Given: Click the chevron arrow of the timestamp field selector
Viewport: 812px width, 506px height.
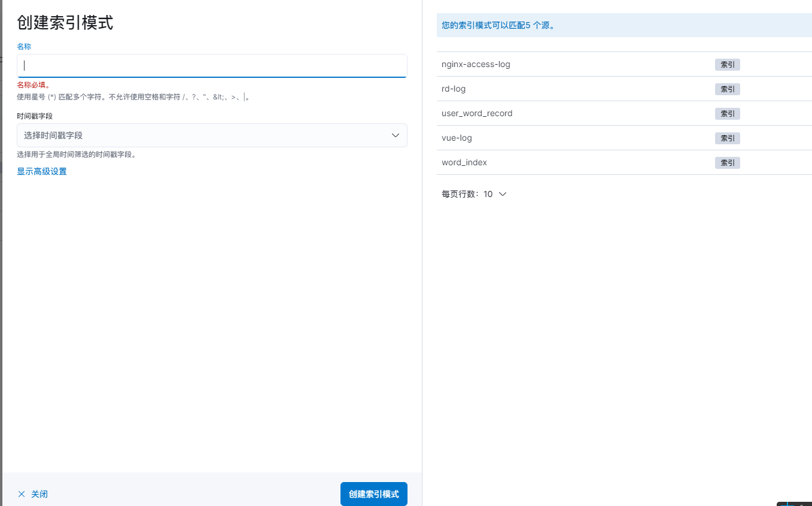Looking at the screenshot, I should (396, 135).
